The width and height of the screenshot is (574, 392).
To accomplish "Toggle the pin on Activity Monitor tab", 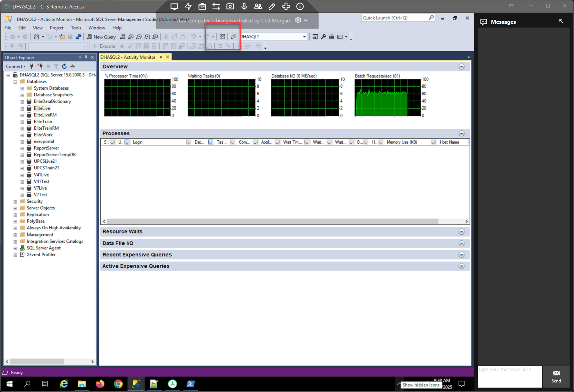I will 161,57.
